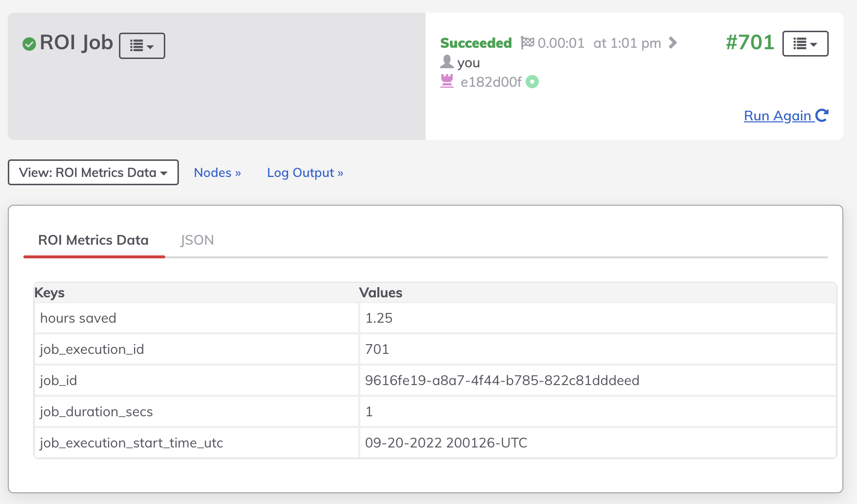Click the hours saved value 1.25
The height and width of the screenshot is (504, 857).
point(379,318)
